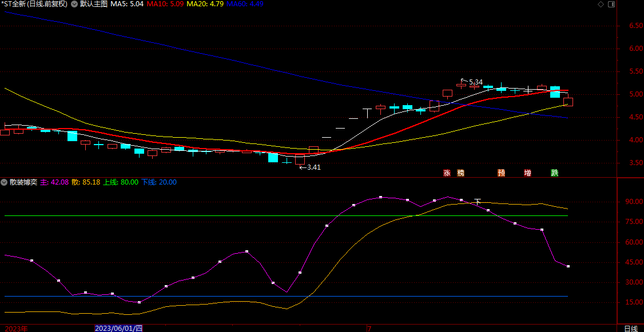Select the MA5: 5.04 readout
Image resolution: width=644 pixels, height=332 pixels.
tap(127, 4)
